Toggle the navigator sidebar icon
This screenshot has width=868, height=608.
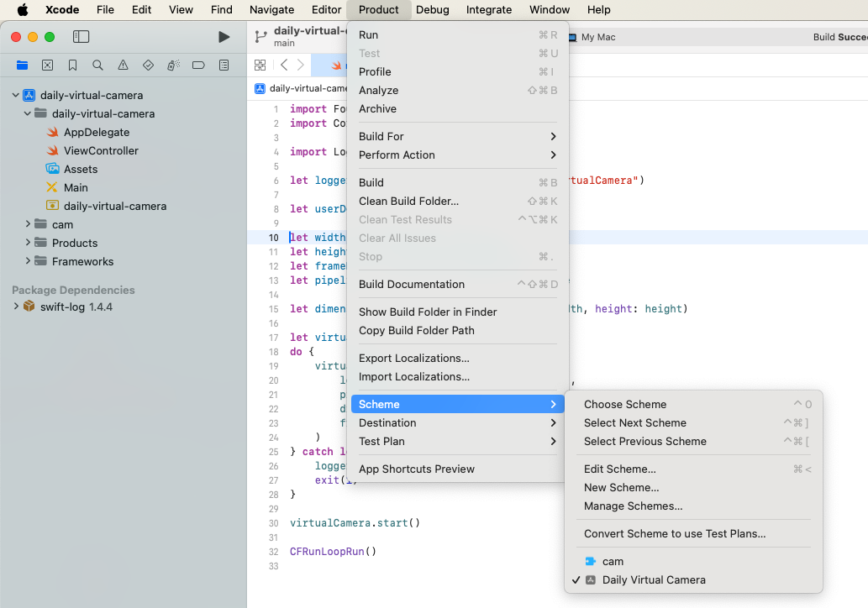coord(81,36)
